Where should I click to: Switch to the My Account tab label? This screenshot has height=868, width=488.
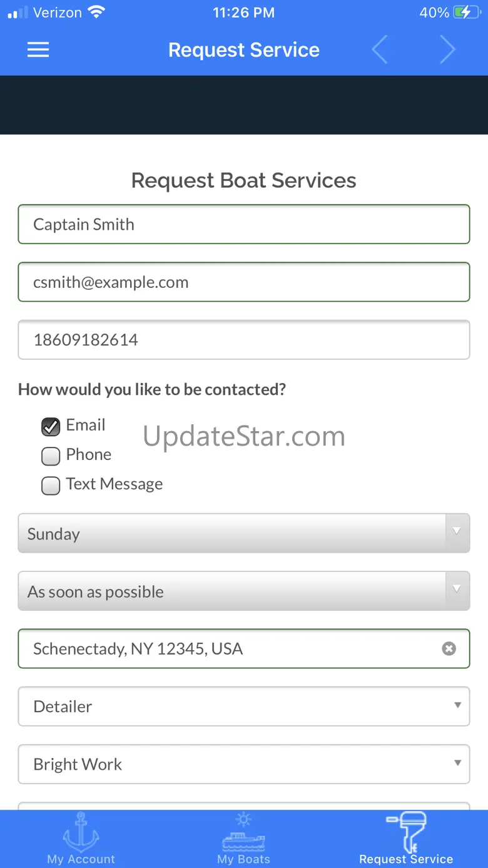[81, 859]
